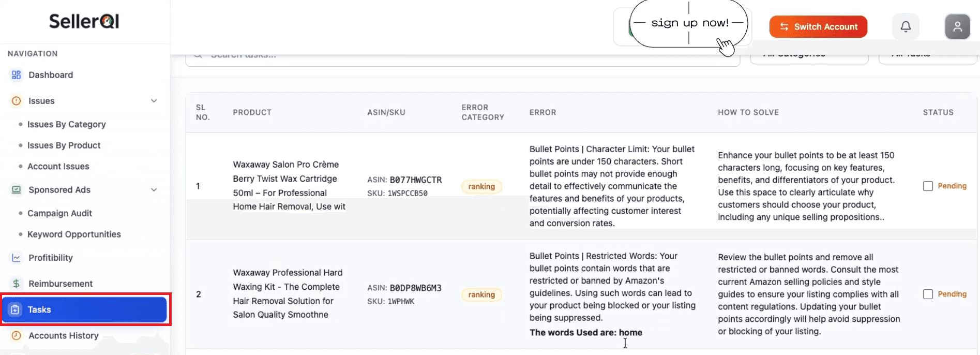Open Issues By Product
This screenshot has width=980, height=355.
coord(64,145)
